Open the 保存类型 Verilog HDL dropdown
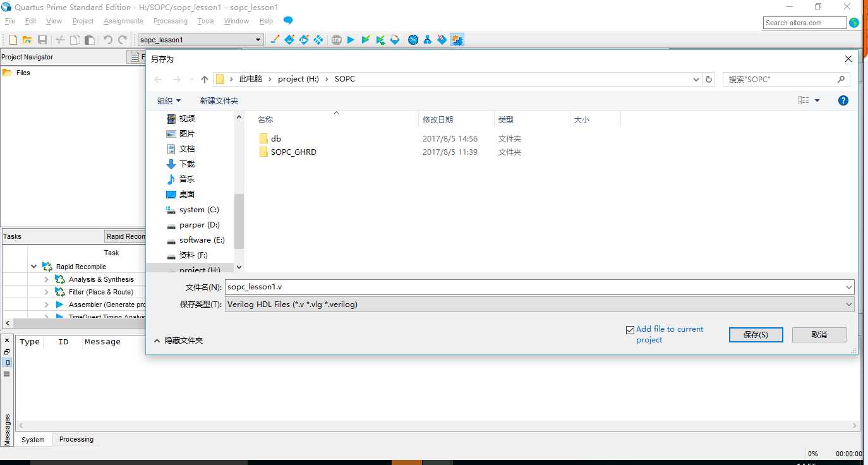 tap(539, 305)
